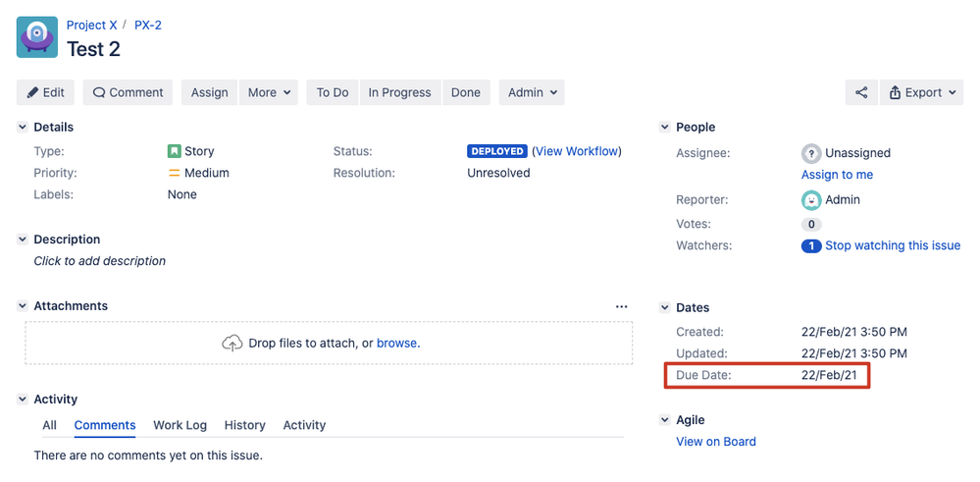Image resolution: width=980 pixels, height=482 pixels.
Task: Open the Activity tab
Action: click(x=304, y=425)
